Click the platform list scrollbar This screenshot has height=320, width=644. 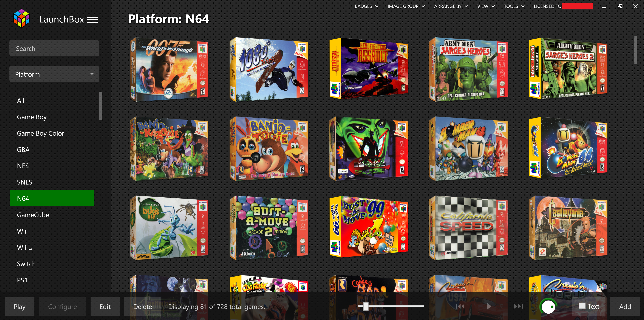pyautogui.click(x=100, y=106)
